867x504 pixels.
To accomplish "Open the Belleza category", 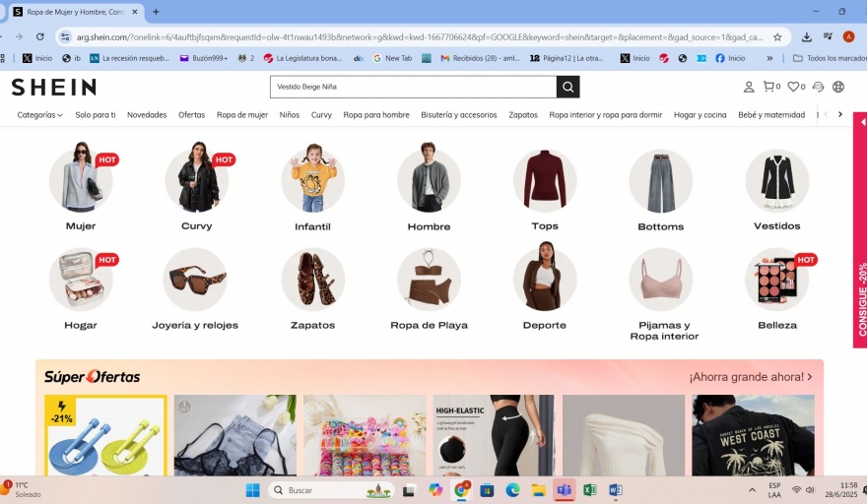I will 777,288.
